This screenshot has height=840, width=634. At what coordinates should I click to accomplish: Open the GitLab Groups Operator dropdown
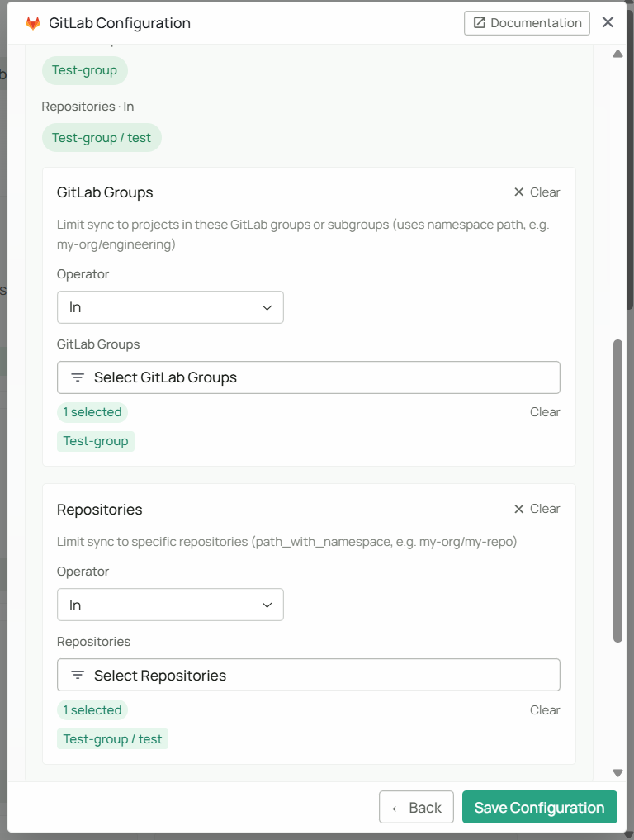coord(170,307)
